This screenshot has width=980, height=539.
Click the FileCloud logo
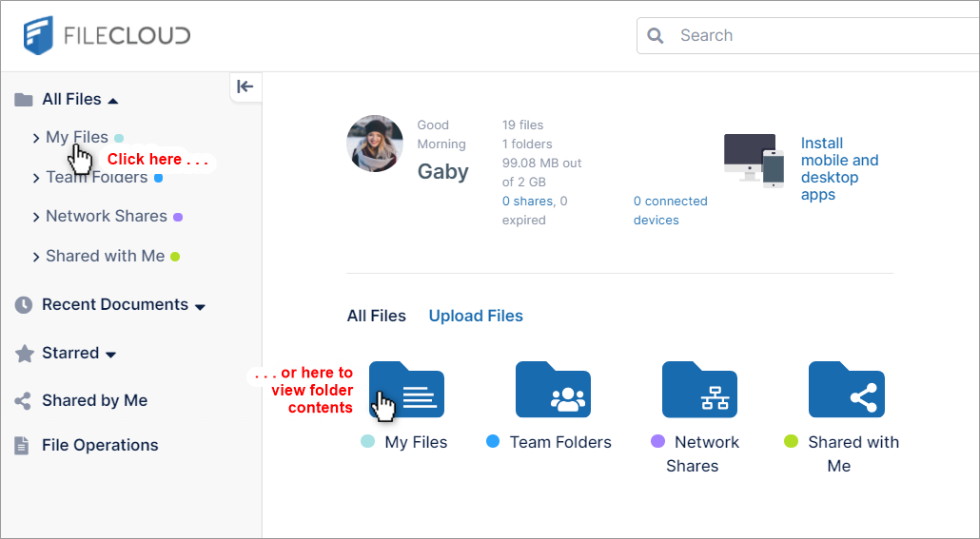(x=107, y=36)
